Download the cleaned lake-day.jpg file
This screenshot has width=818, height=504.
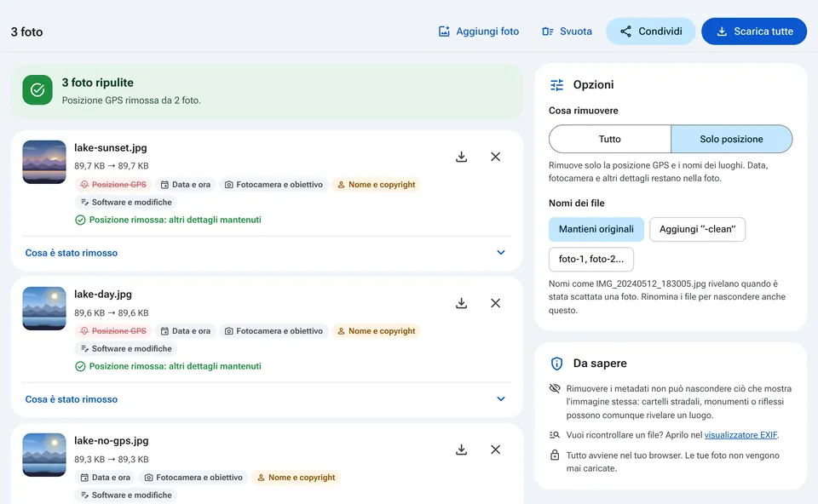click(x=461, y=303)
